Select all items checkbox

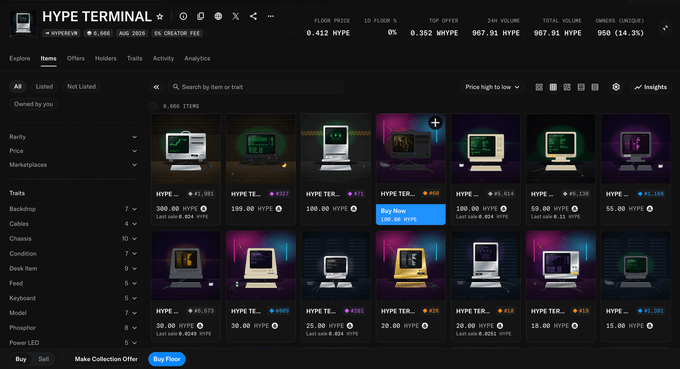153,106
